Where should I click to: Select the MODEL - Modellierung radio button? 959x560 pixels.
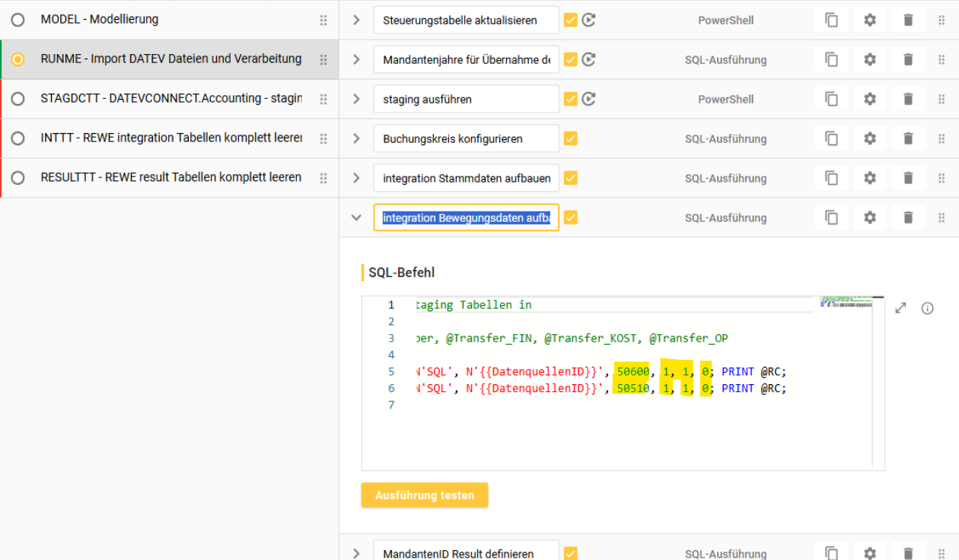(18, 20)
